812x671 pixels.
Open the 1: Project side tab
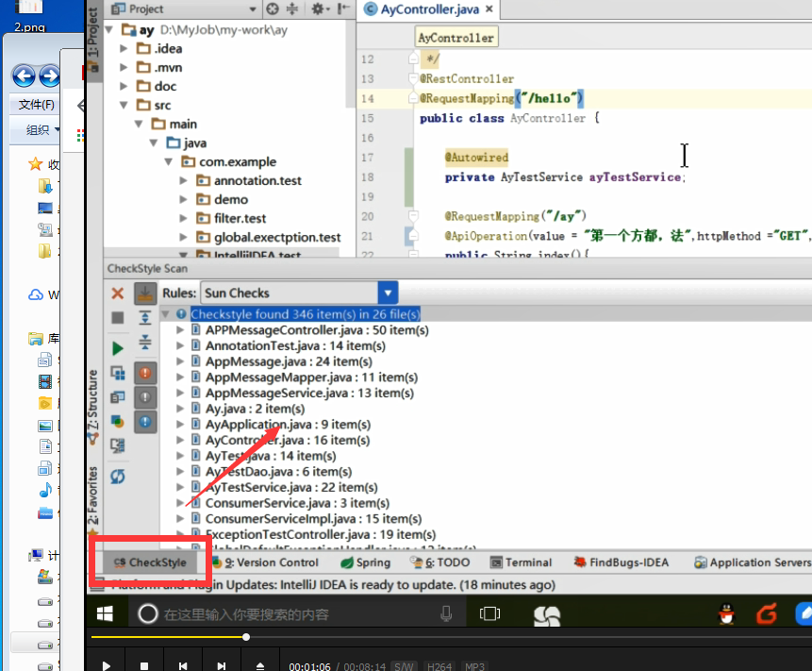(x=93, y=39)
